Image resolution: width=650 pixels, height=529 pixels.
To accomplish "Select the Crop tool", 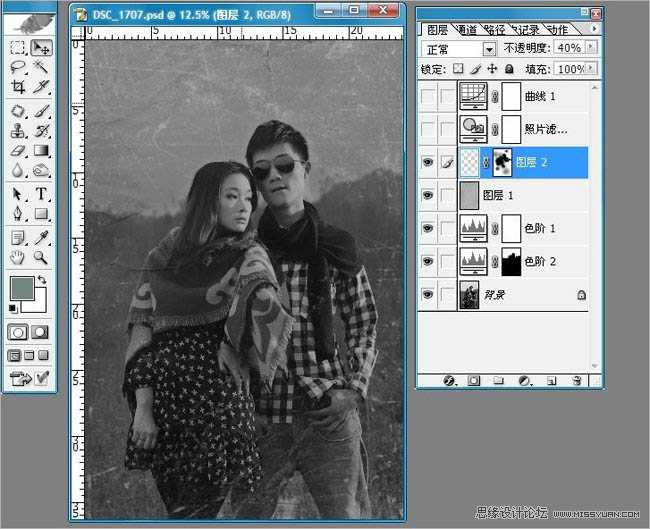I will (x=17, y=87).
